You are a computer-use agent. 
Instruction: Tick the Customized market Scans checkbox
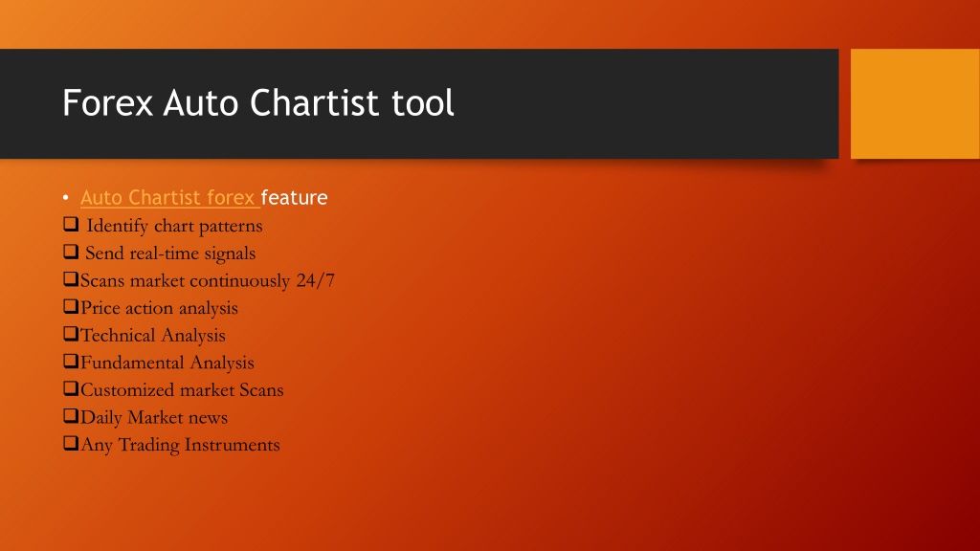pyautogui.click(x=71, y=388)
